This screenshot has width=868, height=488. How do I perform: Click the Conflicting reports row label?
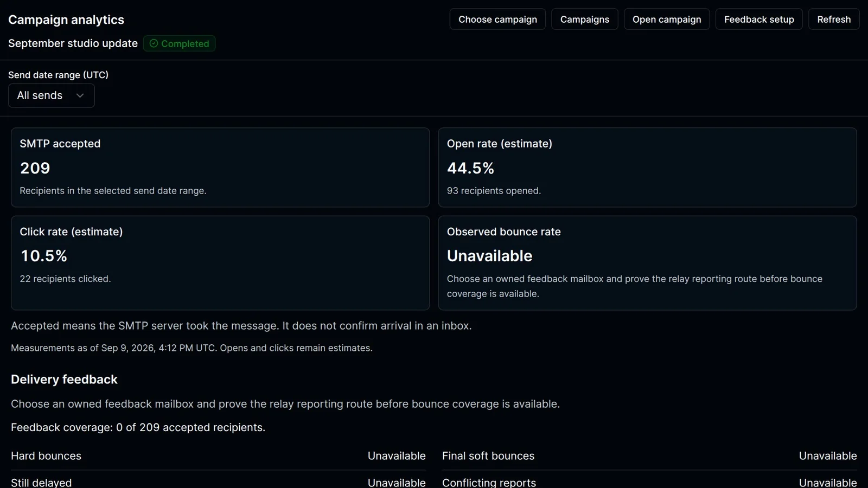coord(489,482)
